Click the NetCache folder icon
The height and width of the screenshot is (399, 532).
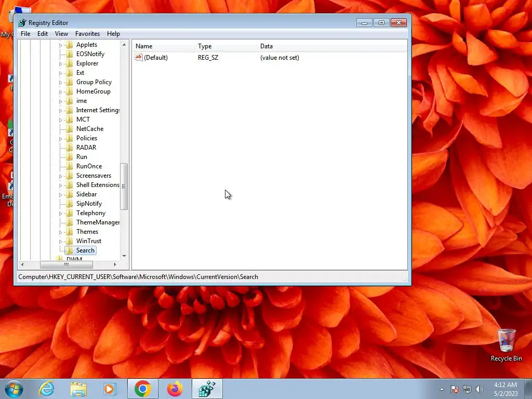click(x=69, y=129)
